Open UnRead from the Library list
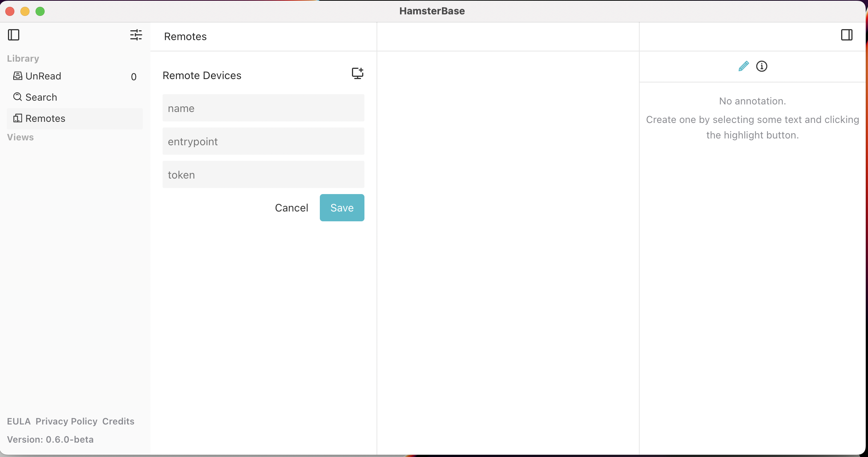This screenshot has width=868, height=457. coord(43,76)
